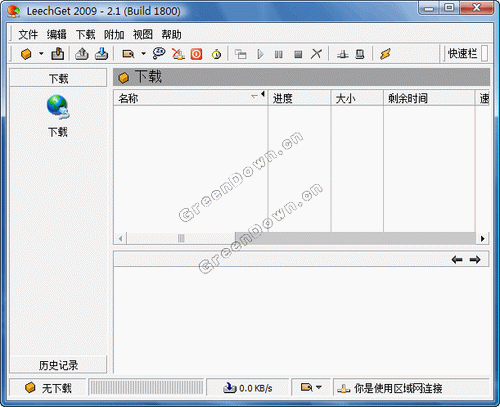Click the red power shutdown icon
500x407 pixels.
pyautogui.click(x=196, y=54)
